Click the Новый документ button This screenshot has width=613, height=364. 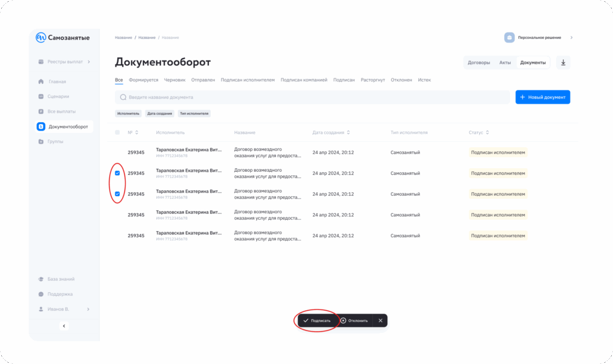(x=542, y=97)
